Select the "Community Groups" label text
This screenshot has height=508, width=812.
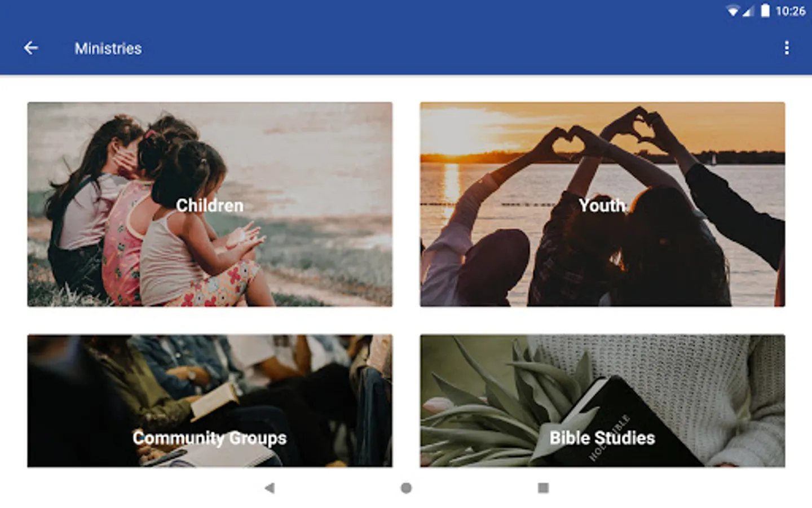click(210, 438)
